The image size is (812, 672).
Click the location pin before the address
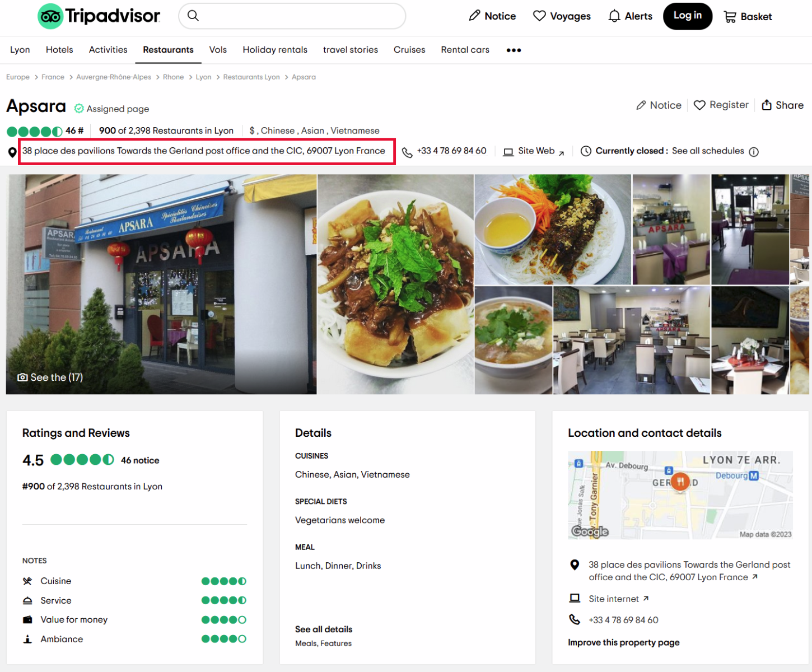click(12, 152)
